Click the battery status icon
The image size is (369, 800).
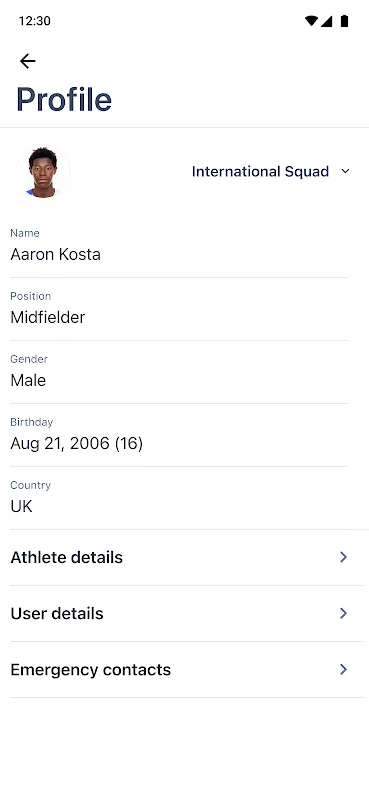345,21
